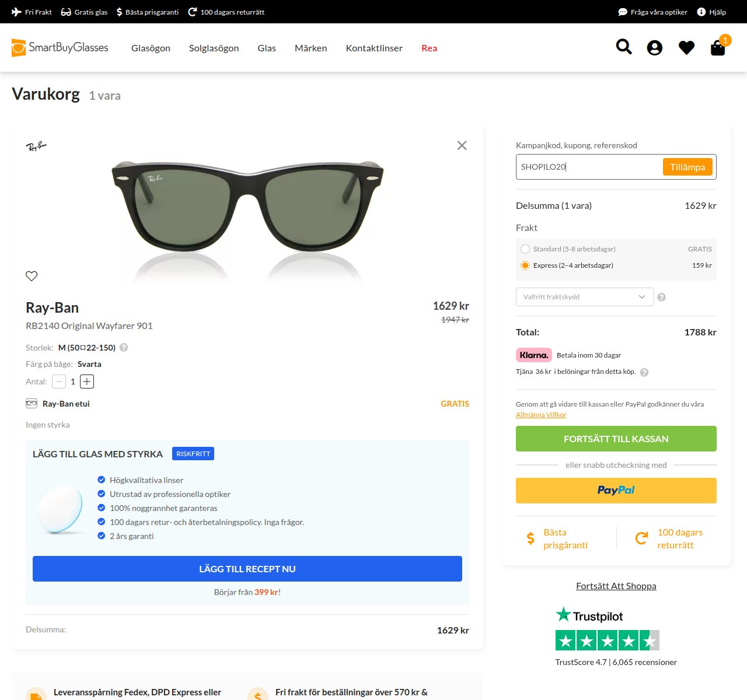The image size is (747, 700).
Task: Decrease quantity with minus button
Action: coord(59,381)
